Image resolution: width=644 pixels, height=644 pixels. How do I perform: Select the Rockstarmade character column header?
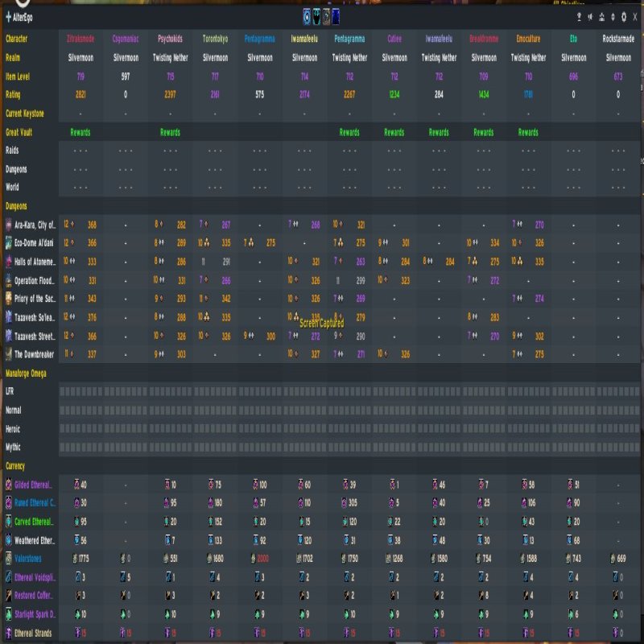pos(617,39)
